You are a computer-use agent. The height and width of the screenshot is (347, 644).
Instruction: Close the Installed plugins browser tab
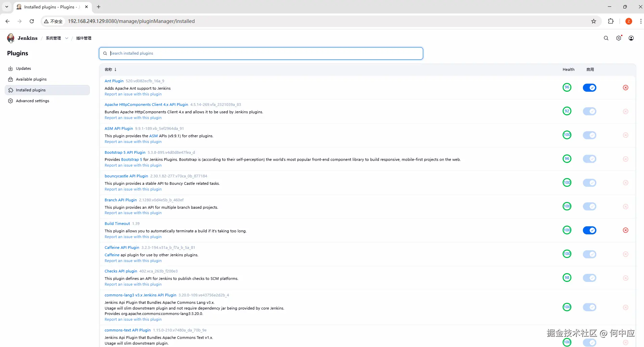[86, 7]
